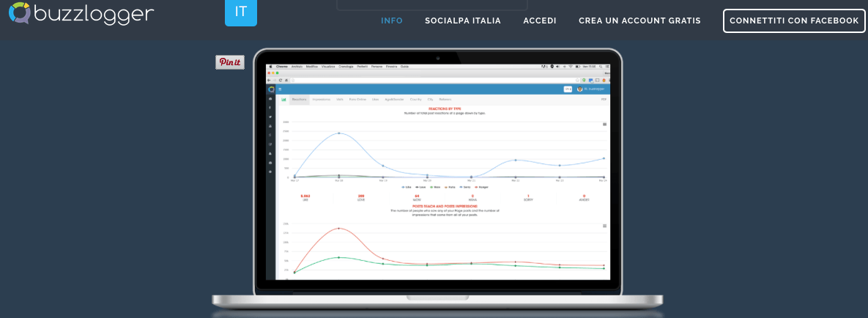The height and width of the screenshot is (318, 868).
Task: Click the Facebook icon in dashboard sidebar
Action: 270,108
